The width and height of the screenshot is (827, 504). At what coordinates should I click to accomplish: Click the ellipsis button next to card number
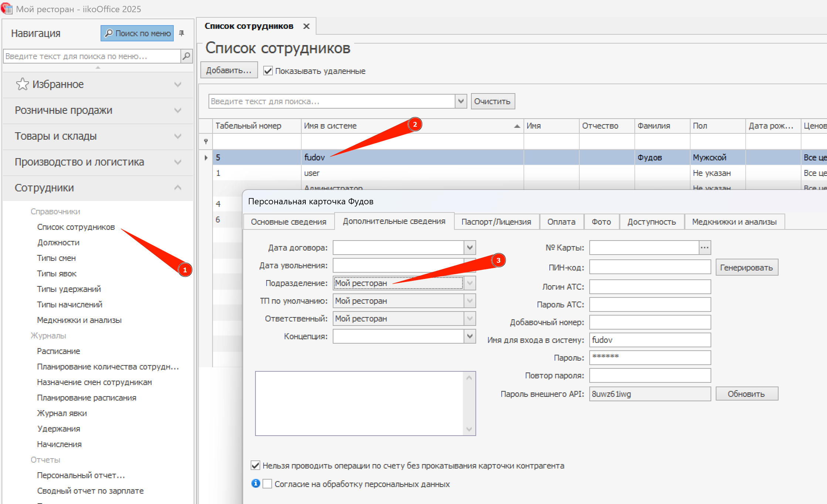705,248
